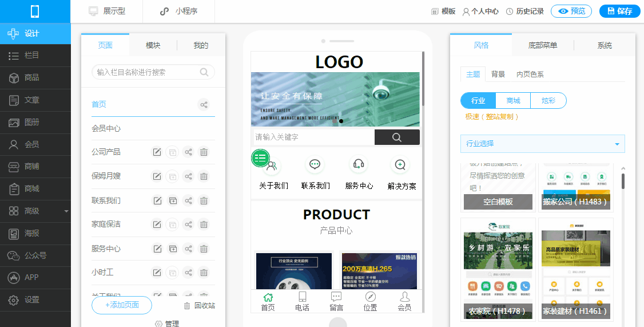
Task: Edit the 保姆月嫂 page
Action: point(157,176)
